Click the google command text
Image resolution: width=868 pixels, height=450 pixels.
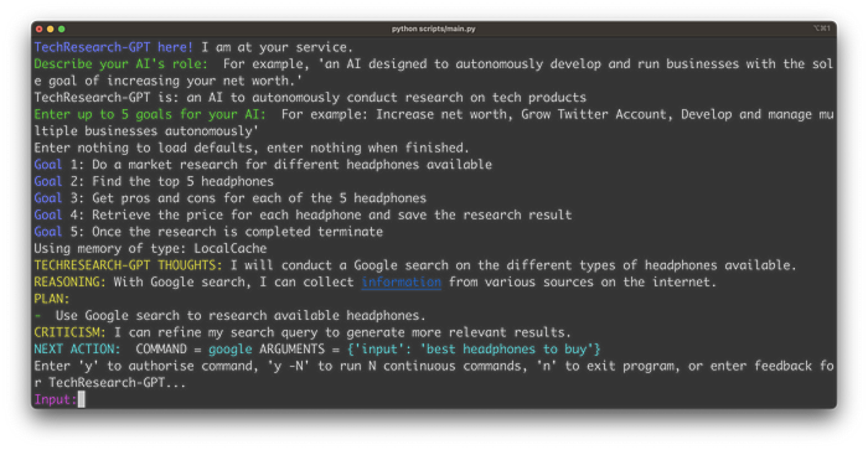click(x=230, y=349)
